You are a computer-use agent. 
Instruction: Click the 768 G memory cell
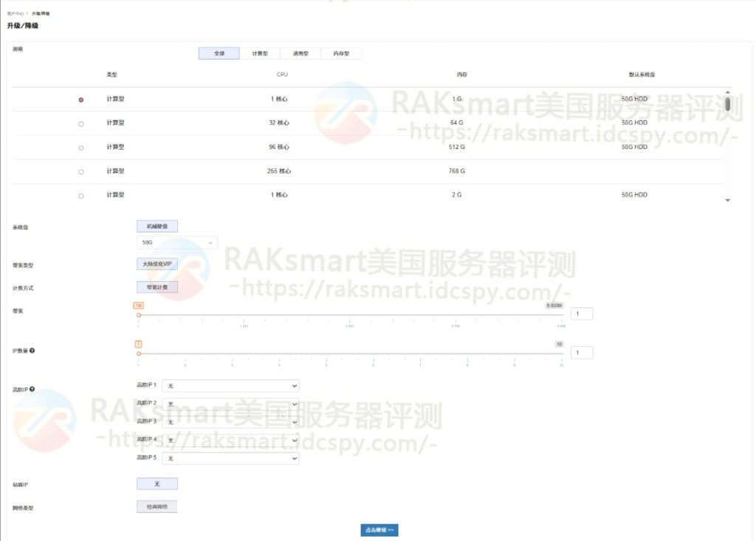pyautogui.click(x=456, y=171)
